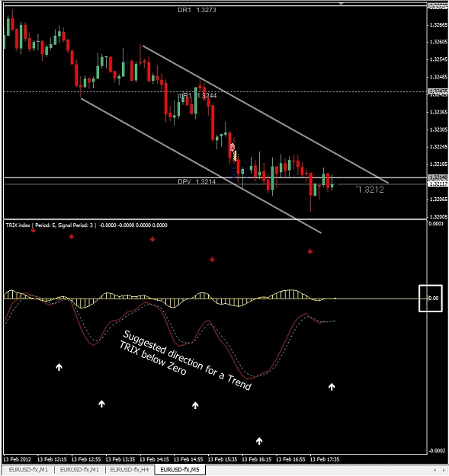Screen dimensions: 449x476
Task: Click the 13 Feb 15:35 time label
Action: tap(222, 459)
